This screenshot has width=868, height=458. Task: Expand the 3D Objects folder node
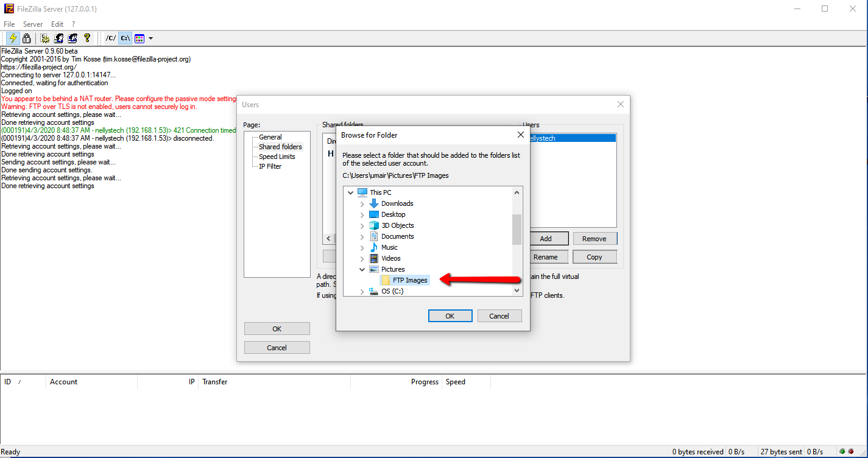coord(362,225)
